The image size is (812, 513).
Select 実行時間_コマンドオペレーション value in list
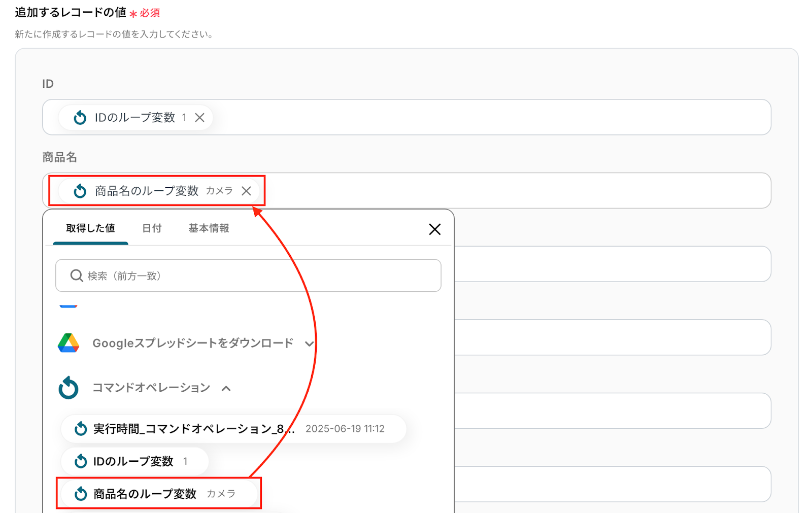pyautogui.click(x=233, y=429)
